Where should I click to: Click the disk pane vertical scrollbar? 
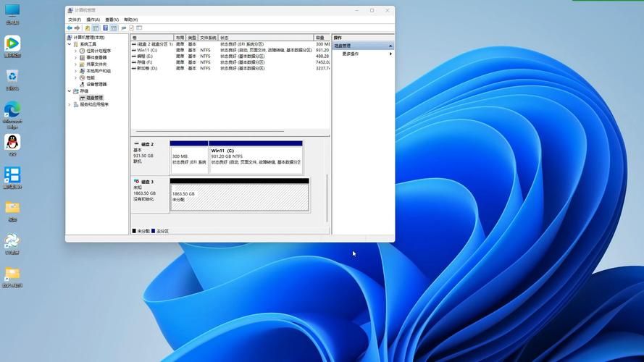(x=327, y=198)
